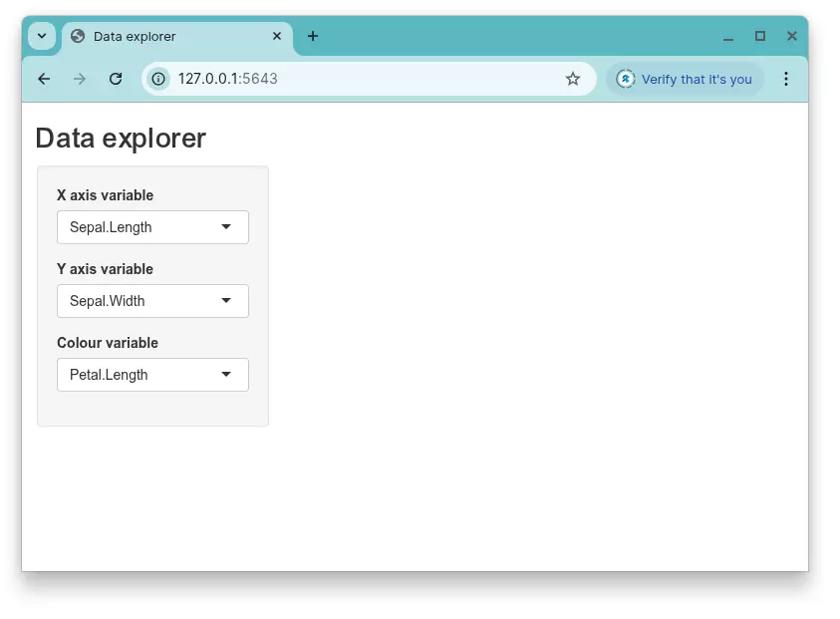Viewport: 840px width, 619px height.
Task: Click the site information icon
Action: coord(158,79)
